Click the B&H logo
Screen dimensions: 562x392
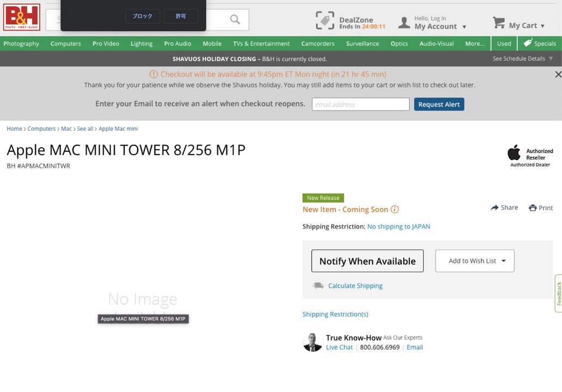point(21,17)
